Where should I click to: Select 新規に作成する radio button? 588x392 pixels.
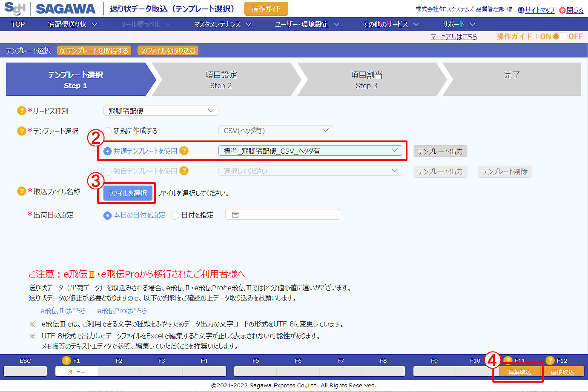107,131
